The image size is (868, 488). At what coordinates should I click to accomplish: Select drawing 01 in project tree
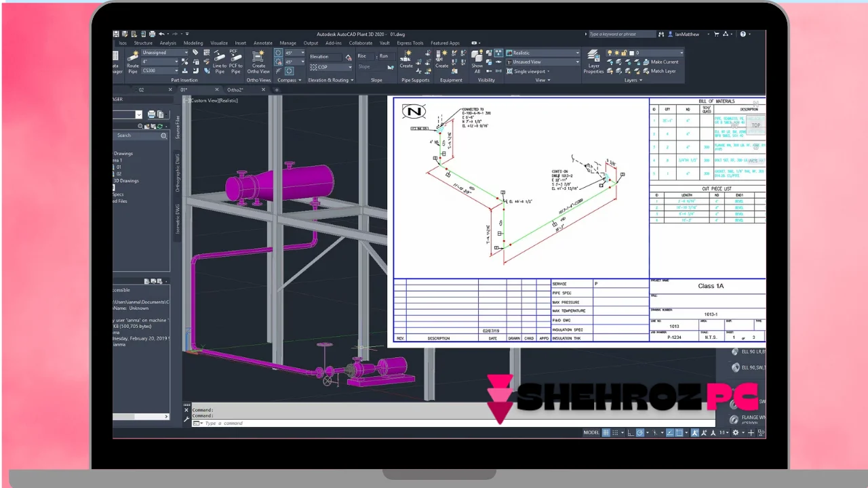(119, 167)
